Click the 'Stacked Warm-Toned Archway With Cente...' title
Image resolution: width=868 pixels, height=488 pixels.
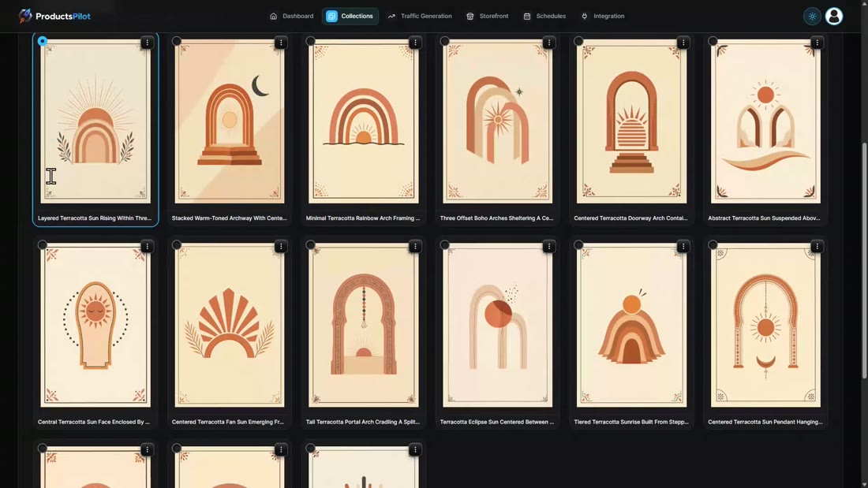point(229,218)
